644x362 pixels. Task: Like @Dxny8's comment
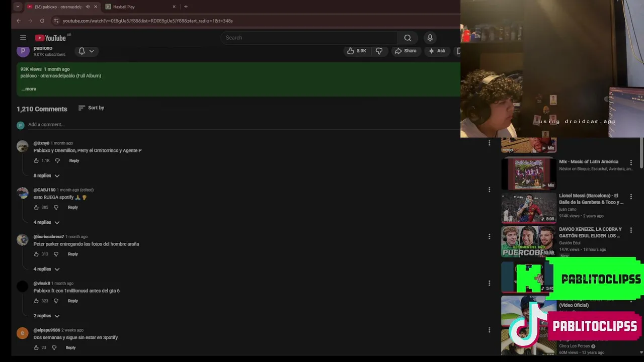click(x=36, y=160)
